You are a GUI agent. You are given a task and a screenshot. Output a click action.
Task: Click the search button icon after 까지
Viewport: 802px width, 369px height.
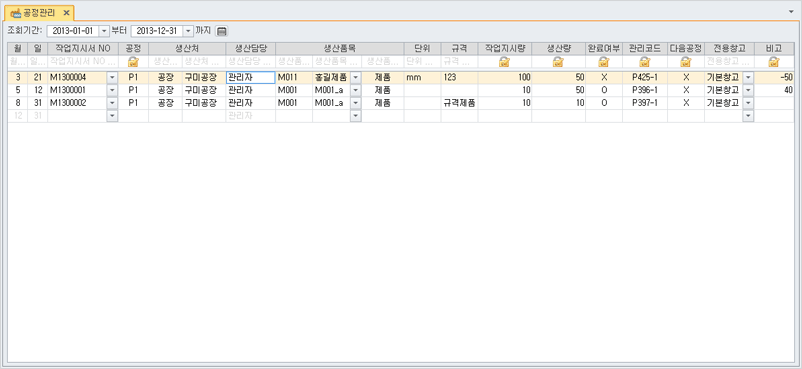click(x=221, y=31)
